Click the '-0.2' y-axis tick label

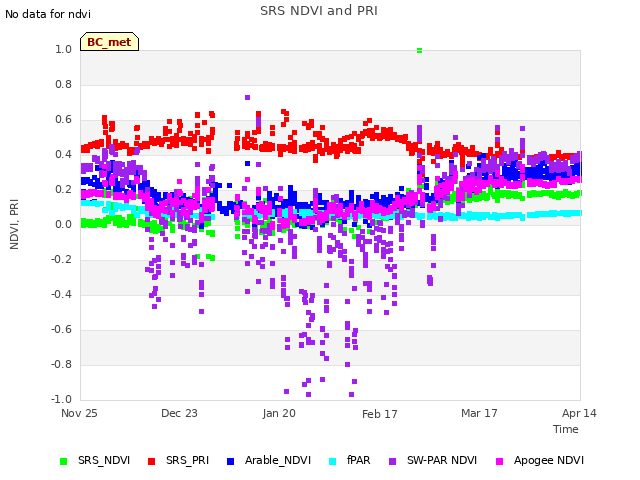[x=61, y=260]
